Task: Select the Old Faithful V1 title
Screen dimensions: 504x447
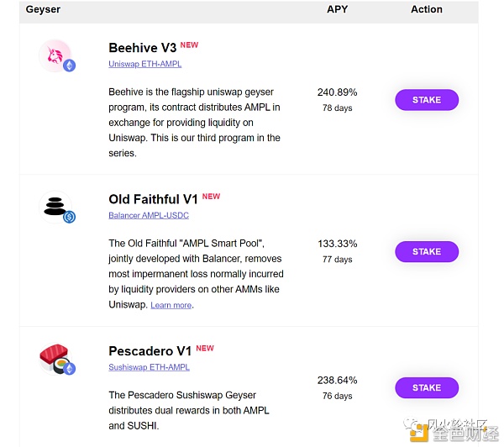Action: click(153, 199)
